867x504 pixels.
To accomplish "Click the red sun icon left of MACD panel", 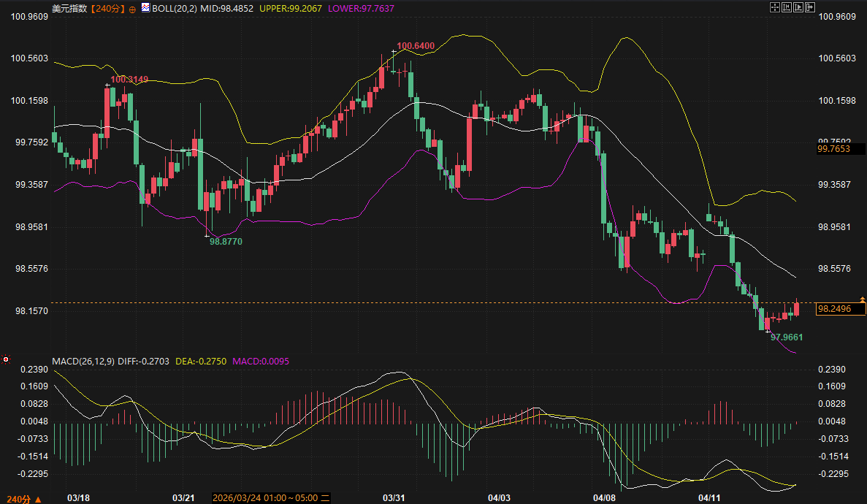I will 6,359.
